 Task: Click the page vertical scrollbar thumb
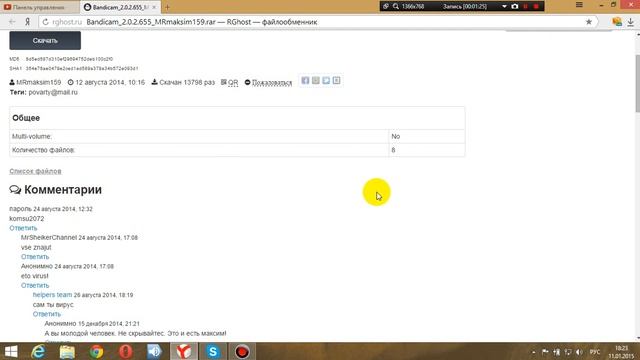coord(638,83)
